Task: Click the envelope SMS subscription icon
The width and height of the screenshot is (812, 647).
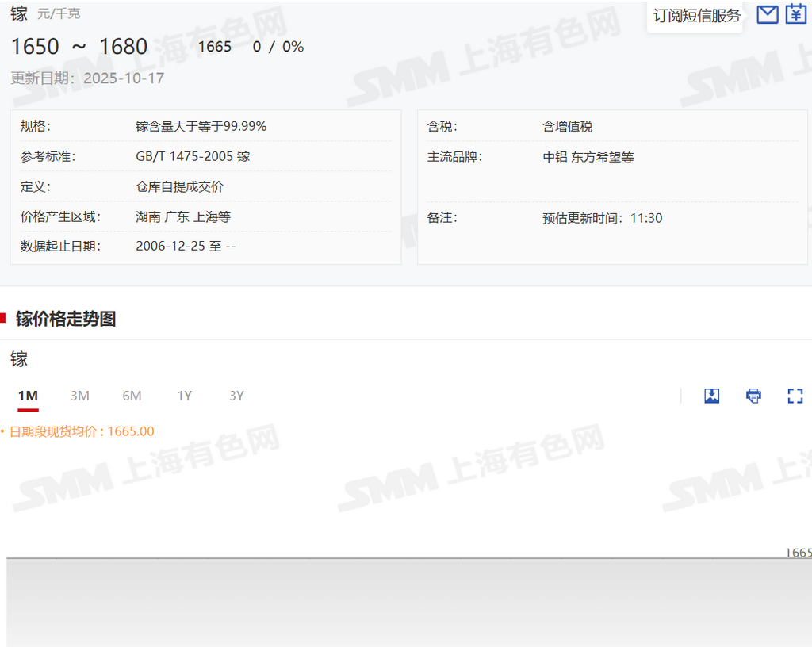Action: pyautogui.click(x=767, y=14)
